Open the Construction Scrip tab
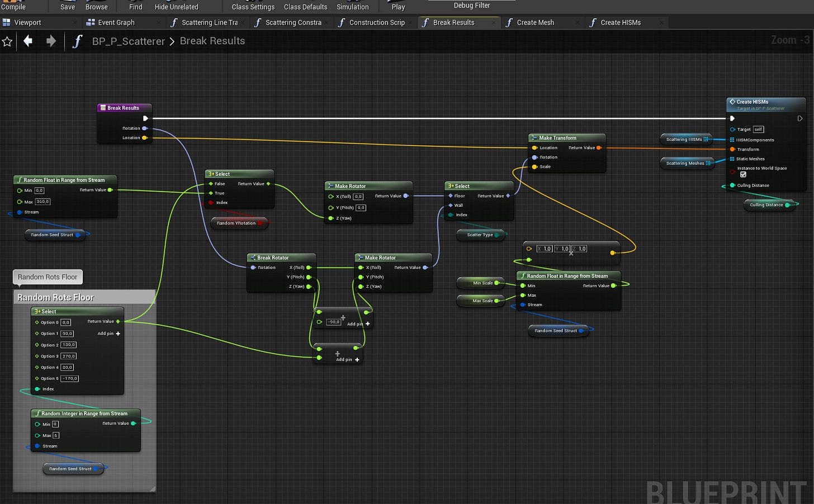This screenshot has width=814, height=504. click(x=377, y=22)
